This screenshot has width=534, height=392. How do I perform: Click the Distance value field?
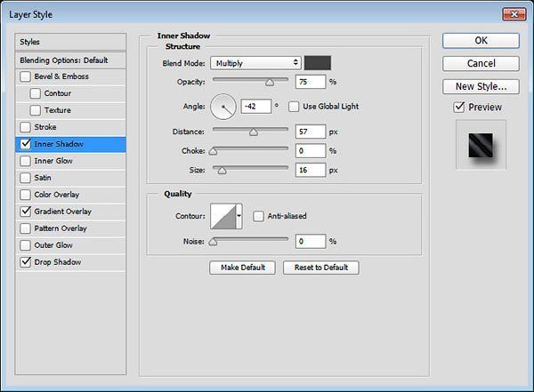coord(311,132)
